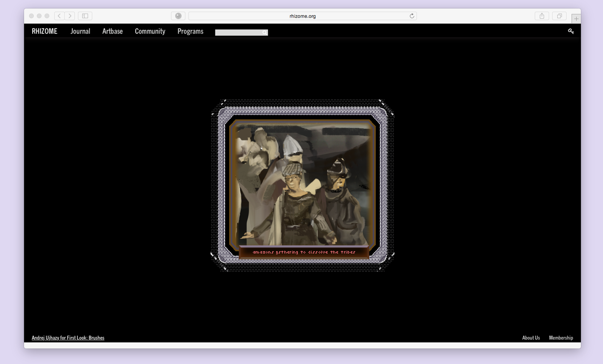603x364 pixels.
Task: Open the Artbase section
Action: [x=113, y=31]
